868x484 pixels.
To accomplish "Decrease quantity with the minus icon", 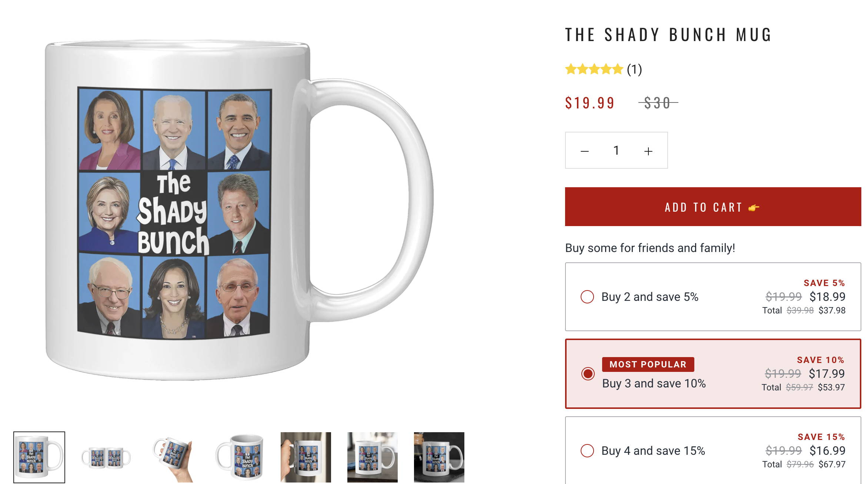I will [x=584, y=151].
